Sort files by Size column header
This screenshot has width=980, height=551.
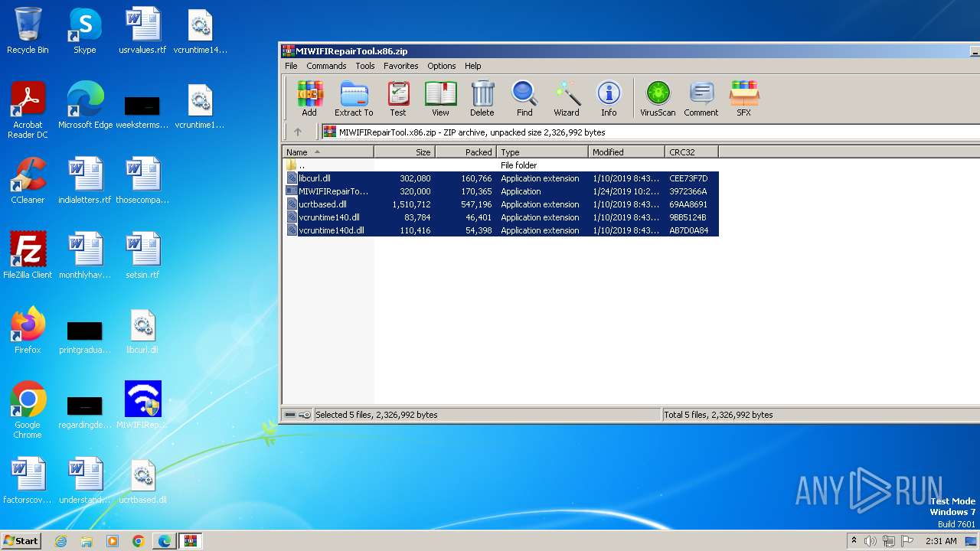tap(404, 152)
